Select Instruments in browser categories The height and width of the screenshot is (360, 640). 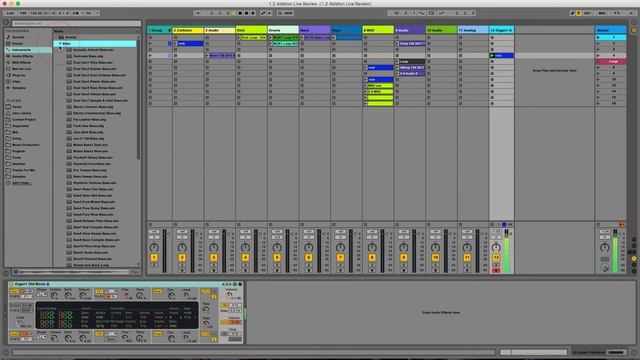[x=21, y=50]
